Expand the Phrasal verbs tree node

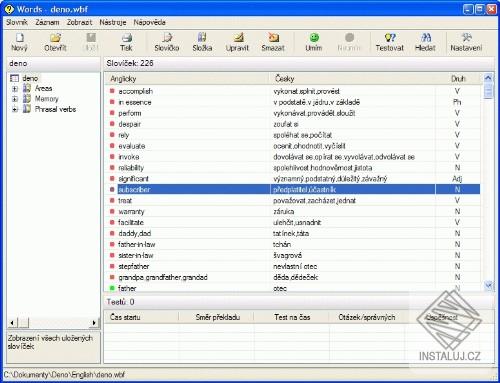[15, 109]
